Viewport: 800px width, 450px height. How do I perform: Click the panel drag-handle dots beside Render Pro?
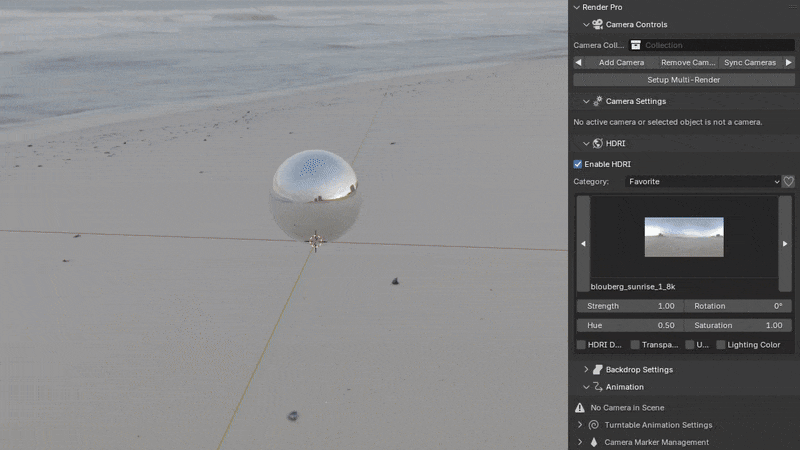790,7
